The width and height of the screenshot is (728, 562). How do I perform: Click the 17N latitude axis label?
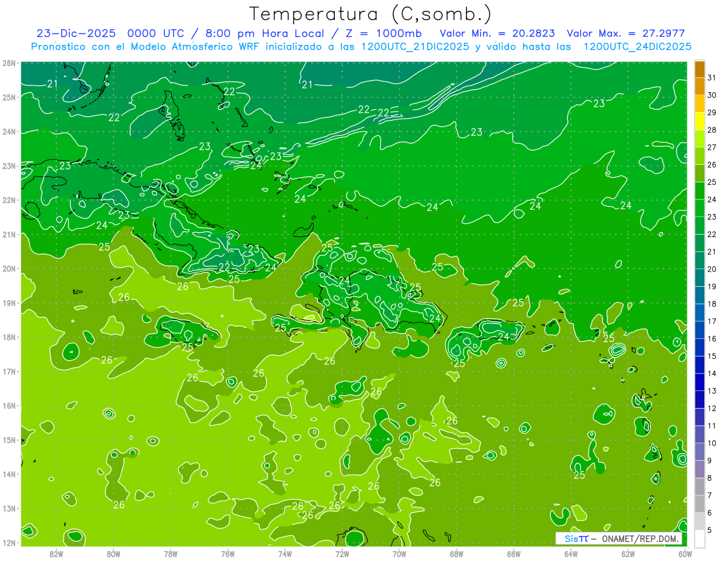click(x=9, y=371)
